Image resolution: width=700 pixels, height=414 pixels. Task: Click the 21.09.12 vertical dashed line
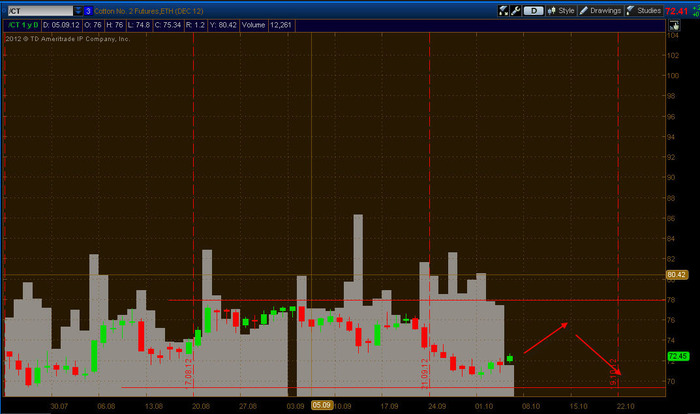pos(429,214)
